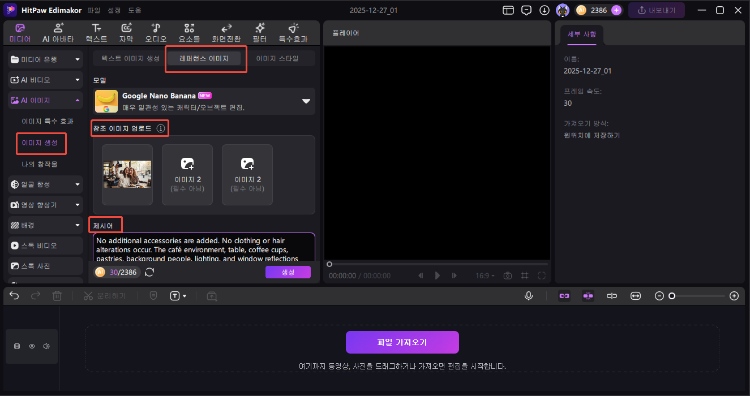Open the 화면전환 (Transitions) tool
The image size is (750, 396).
(x=226, y=33)
